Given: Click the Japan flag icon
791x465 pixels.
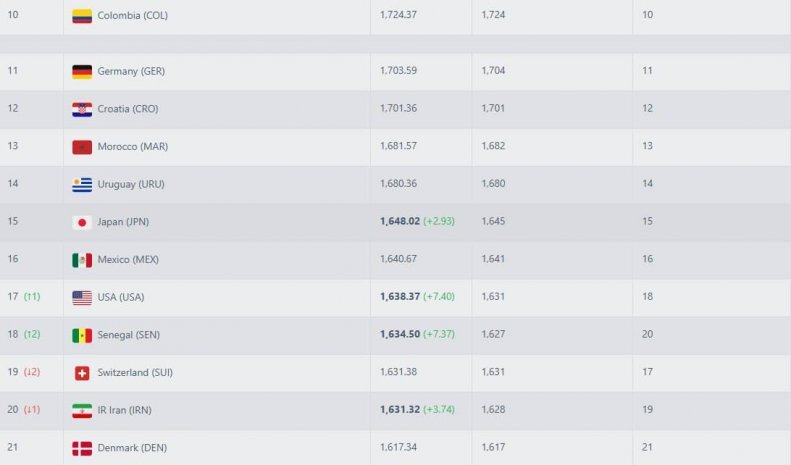Looking at the screenshot, I should point(82,222).
